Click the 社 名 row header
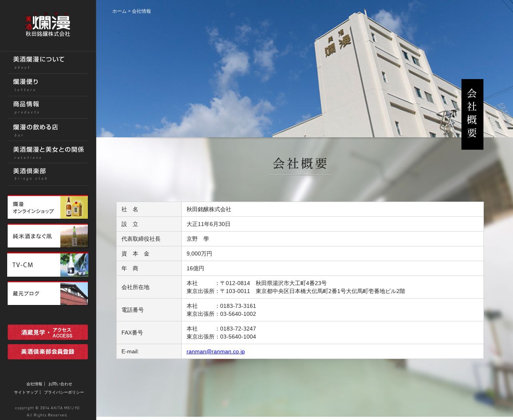Image resolution: width=513 pixels, height=420 pixels. tap(149, 209)
